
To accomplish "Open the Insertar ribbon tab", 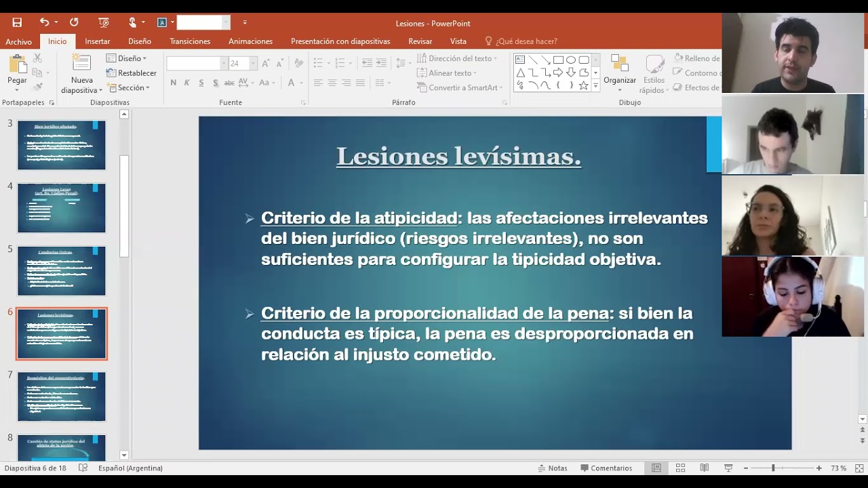I will coord(98,41).
